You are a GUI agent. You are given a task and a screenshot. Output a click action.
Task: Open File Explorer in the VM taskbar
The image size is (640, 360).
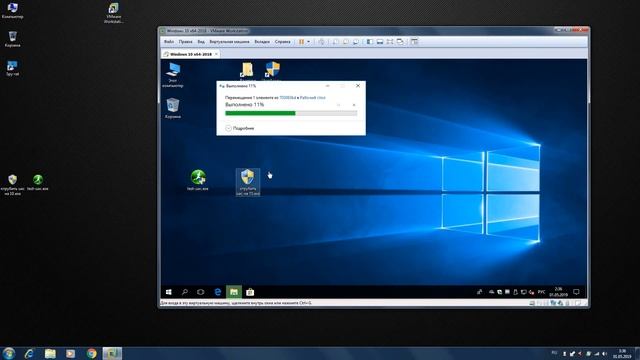point(234,292)
